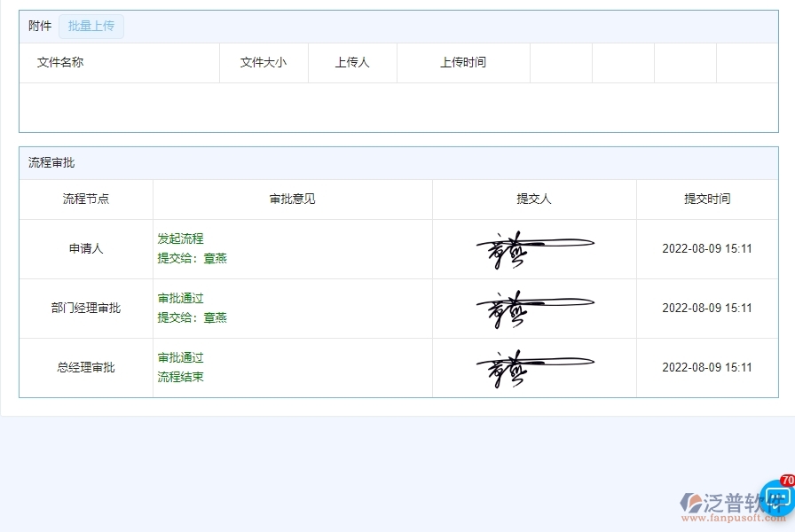Image resolution: width=795 pixels, height=532 pixels.
Task: Click the 流程节点 column header
Action: pos(85,199)
